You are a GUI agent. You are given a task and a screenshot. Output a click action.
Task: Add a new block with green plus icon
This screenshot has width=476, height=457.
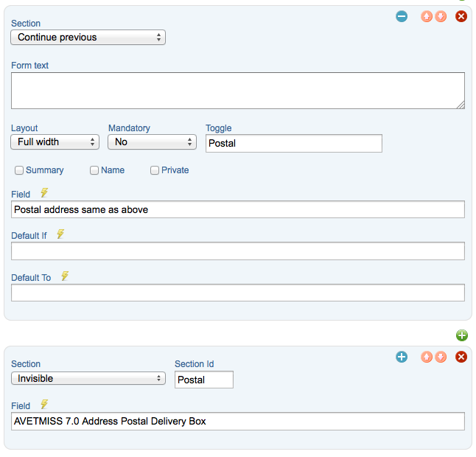tap(462, 335)
